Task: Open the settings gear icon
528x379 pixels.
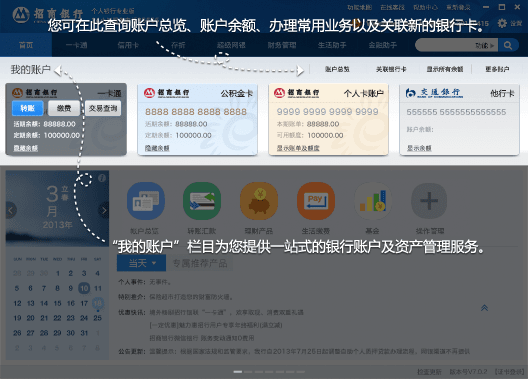Action: tap(502, 23)
